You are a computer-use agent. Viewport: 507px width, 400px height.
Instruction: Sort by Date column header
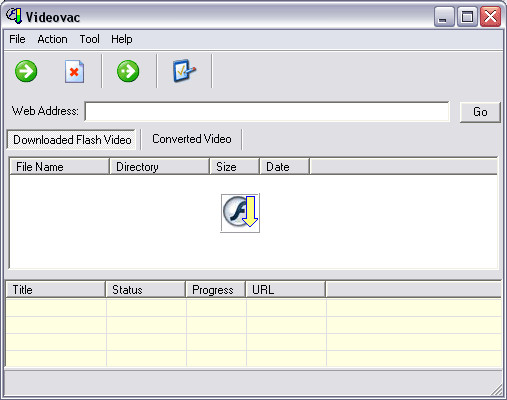tap(284, 167)
